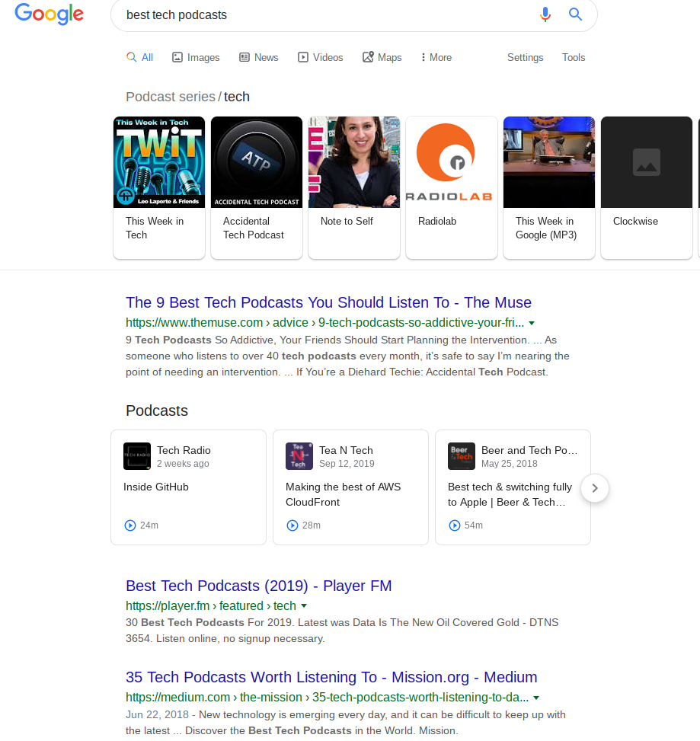700x741 pixels.
Task: Open The Muse 9 Best Tech Podcasts result
Action: click(328, 302)
